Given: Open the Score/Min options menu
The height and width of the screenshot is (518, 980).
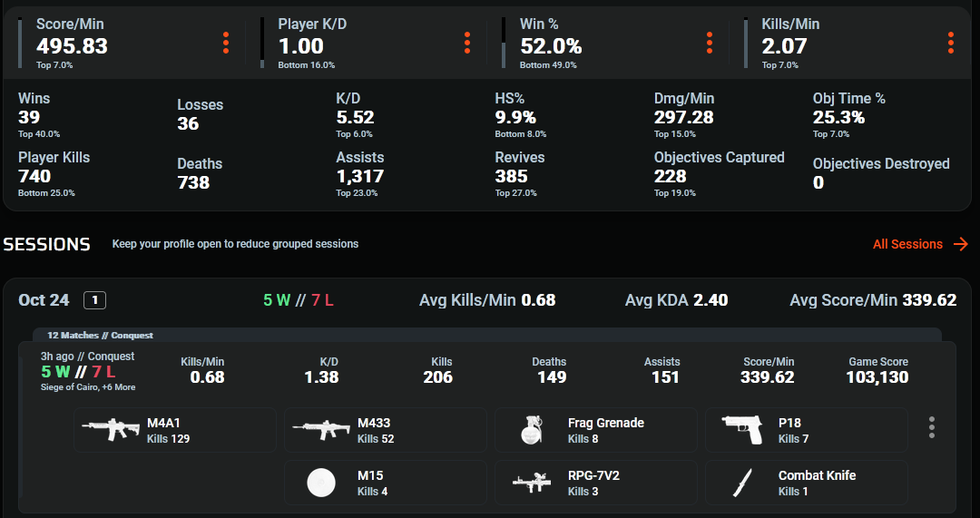Looking at the screenshot, I should click(x=226, y=43).
